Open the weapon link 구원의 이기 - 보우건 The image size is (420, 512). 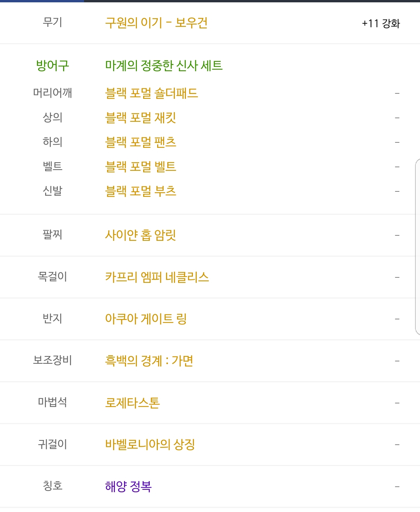coord(156,23)
